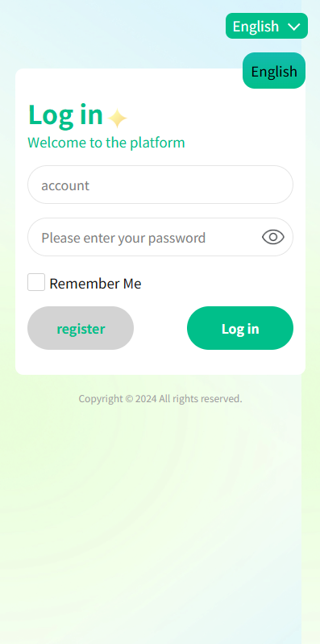Screen dimensions: 320x644
Task: Click the gray register button
Action: 81,328
